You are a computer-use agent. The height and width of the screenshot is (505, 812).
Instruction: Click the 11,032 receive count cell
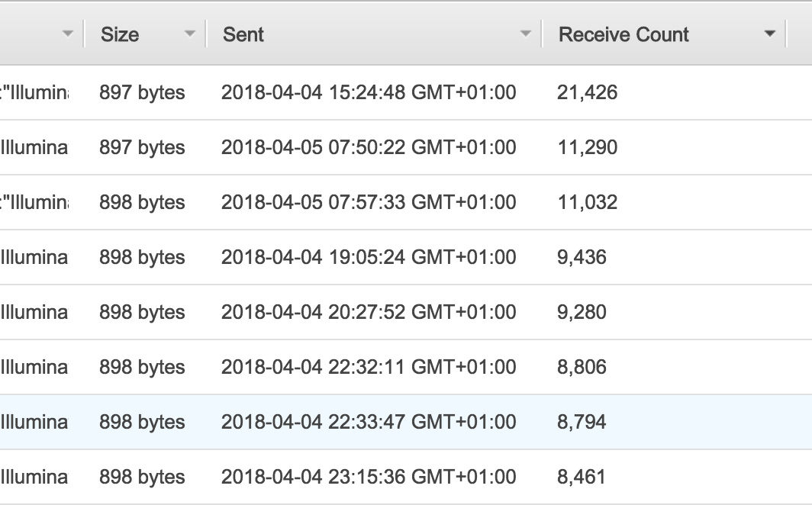[x=587, y=202]
